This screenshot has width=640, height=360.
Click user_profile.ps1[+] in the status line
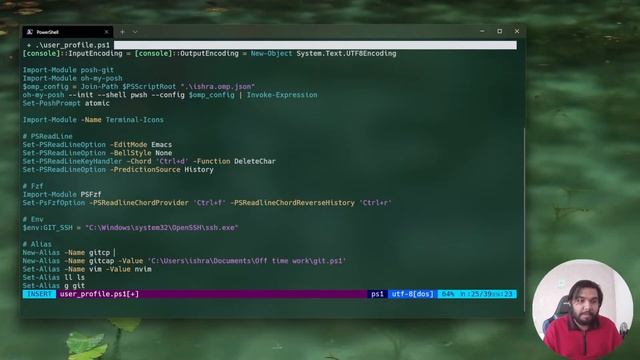[x=99, y=294]
